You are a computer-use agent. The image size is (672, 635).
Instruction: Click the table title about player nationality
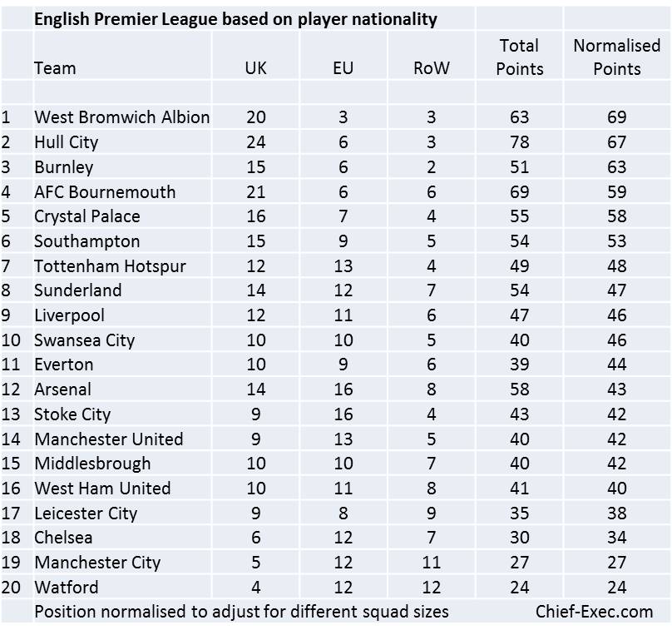tap(235, 19)
